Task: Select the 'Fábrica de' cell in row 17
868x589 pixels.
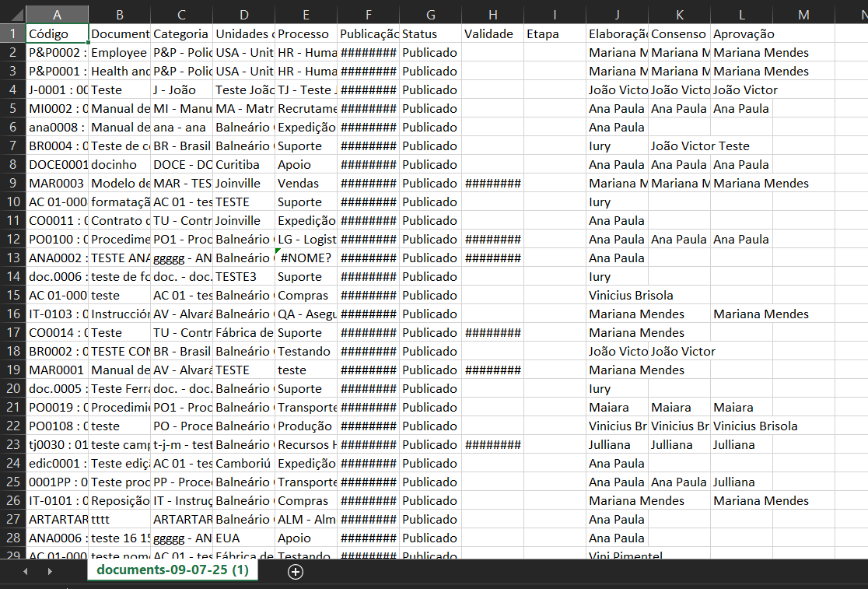Action: (x=243, y=333)
